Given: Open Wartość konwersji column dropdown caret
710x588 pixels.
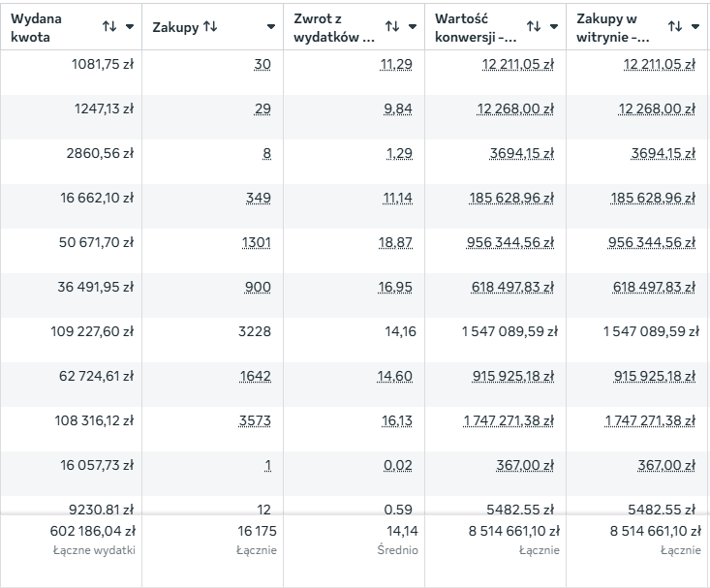Looking at the screenshot, I should click(x=554, y=27).
